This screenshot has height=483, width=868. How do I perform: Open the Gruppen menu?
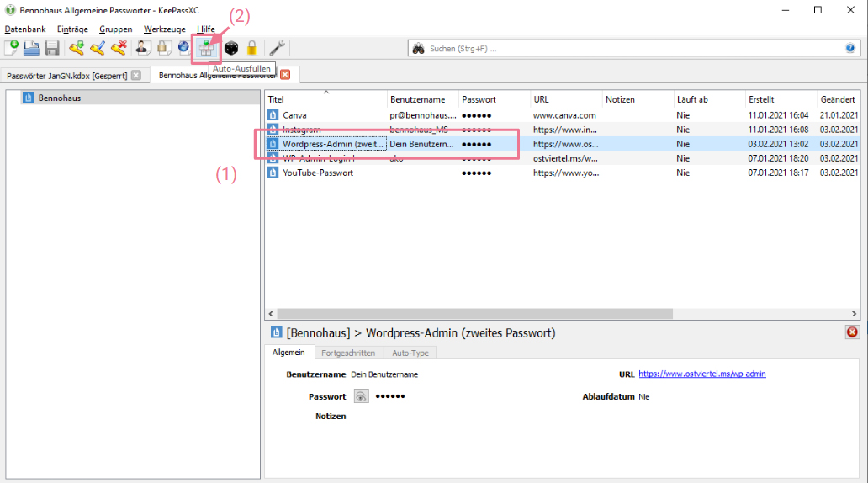pyautogui.click(x=116, y=29)
